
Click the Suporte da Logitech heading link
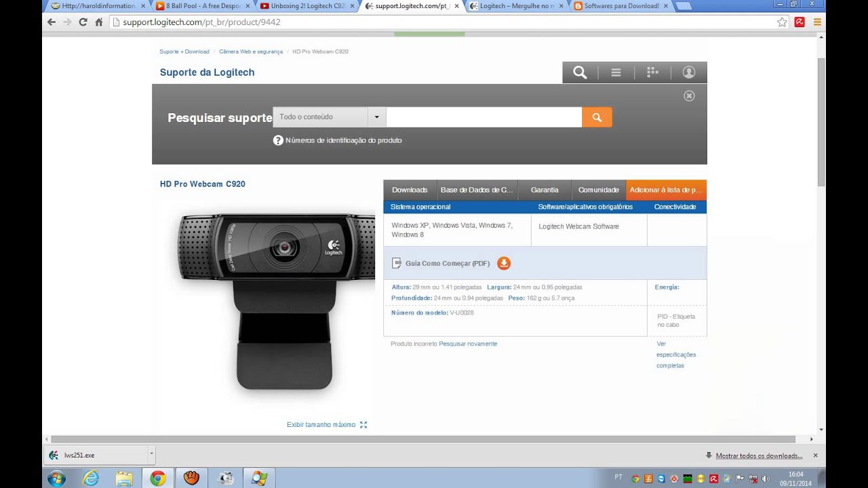(207, 73)
